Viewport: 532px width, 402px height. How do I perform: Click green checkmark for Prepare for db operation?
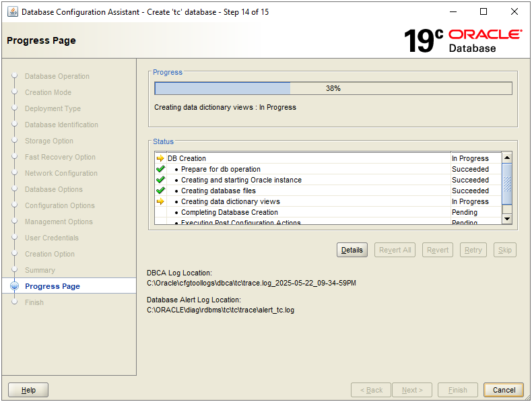[160, 169]
